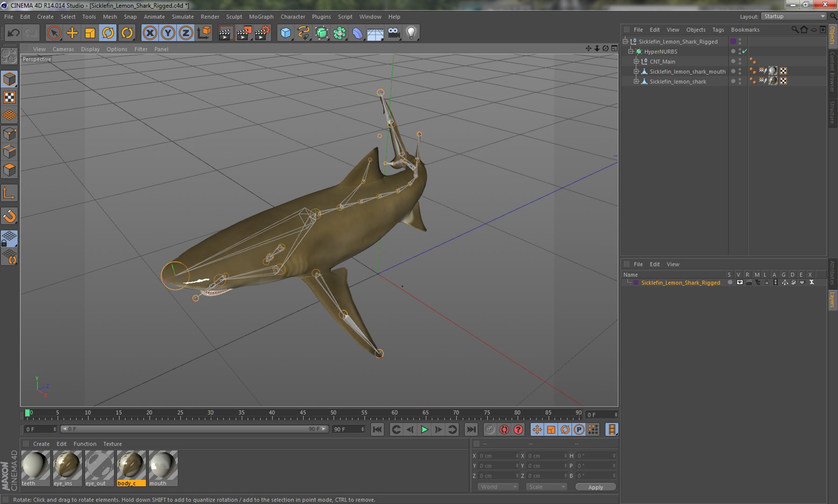Viewport: 838px width, 504px height.
Task: Toggle Y axis lock
Action: (x=168, y=33)
